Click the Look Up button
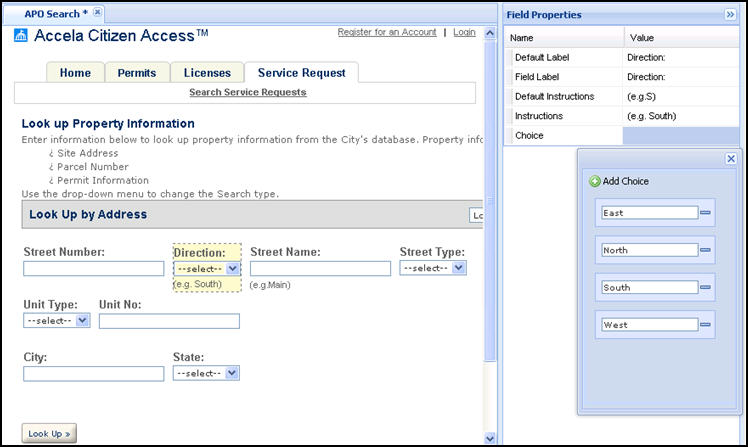The width and height of the screenshot is (748, 447). [x=49, y=434]
